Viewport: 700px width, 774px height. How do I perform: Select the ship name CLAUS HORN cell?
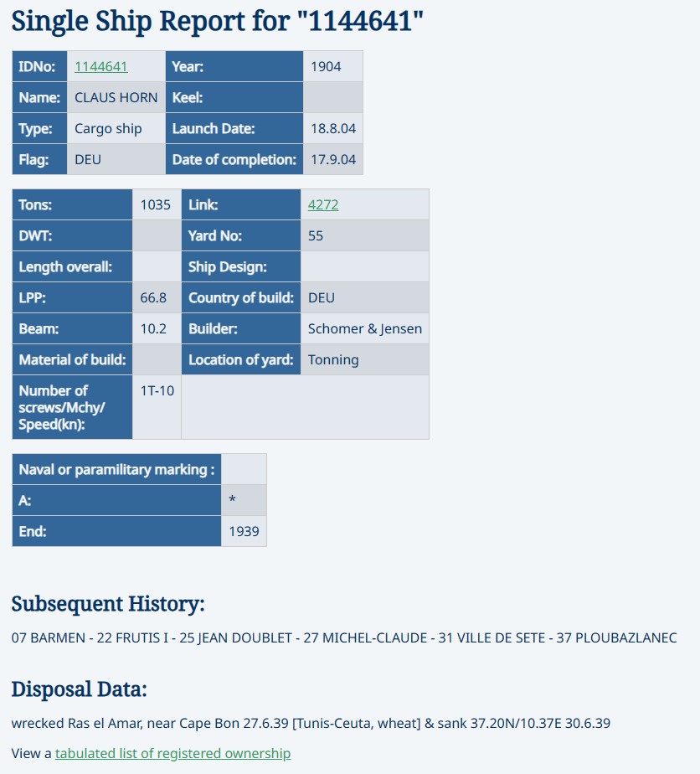coord(116,97)
